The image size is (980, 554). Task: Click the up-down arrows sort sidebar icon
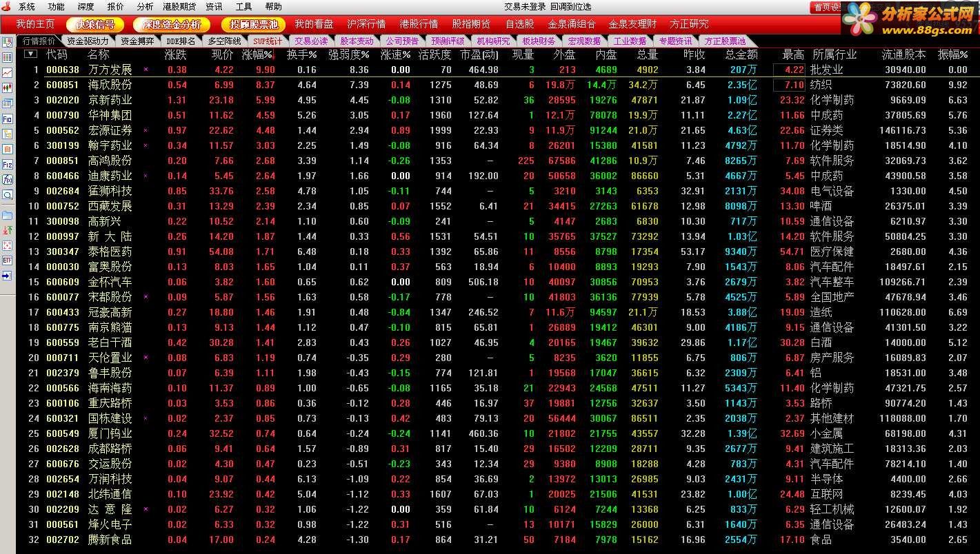[7, 230]
